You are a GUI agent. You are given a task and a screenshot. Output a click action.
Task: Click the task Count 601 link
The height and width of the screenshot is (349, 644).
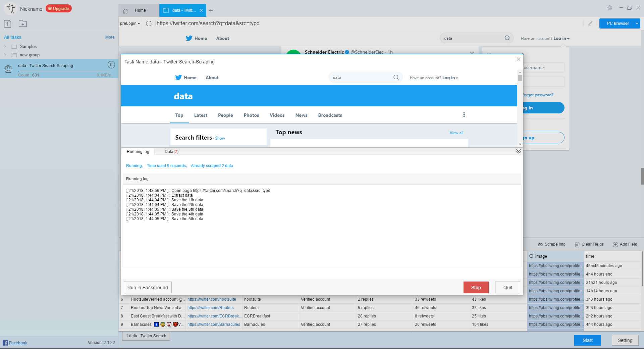36,75
